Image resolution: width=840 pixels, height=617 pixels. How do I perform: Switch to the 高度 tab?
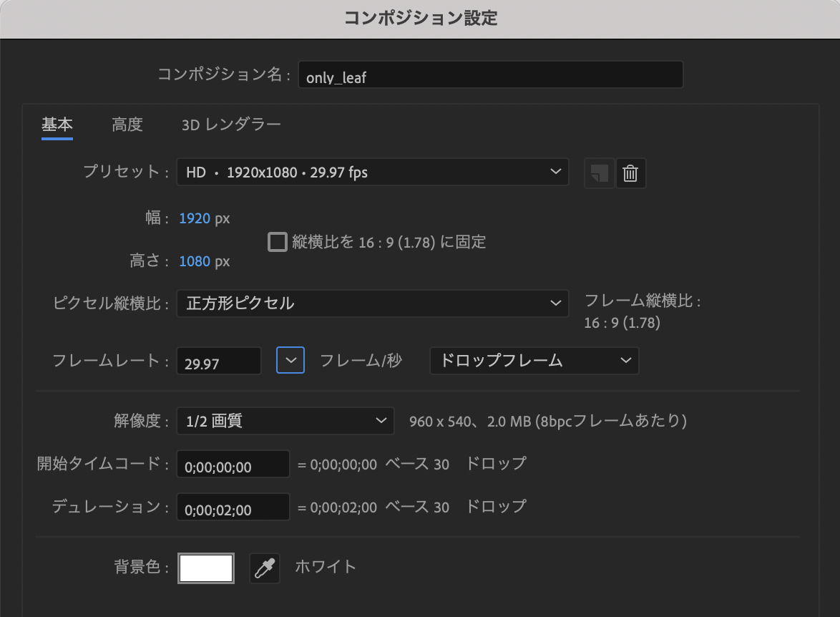click(127, 124)
